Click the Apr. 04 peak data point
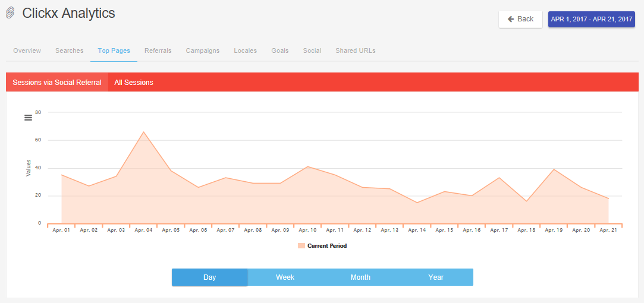This screenshot has height=303, width=644. pyautogui.click(x=143, y=132)
